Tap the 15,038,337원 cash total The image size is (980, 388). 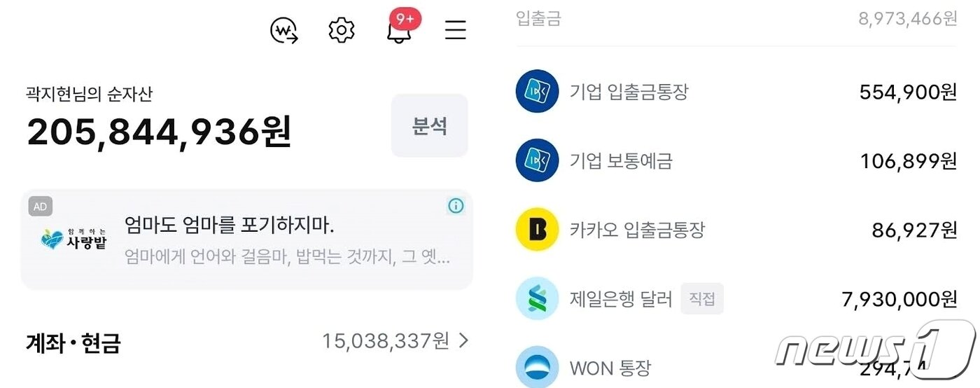pyautogui.click(x=386, y=341)
